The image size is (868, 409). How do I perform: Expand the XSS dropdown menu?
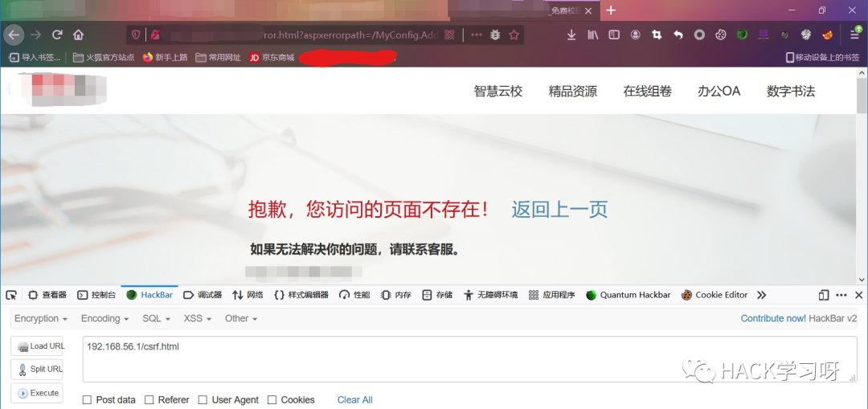pos(198,318)
